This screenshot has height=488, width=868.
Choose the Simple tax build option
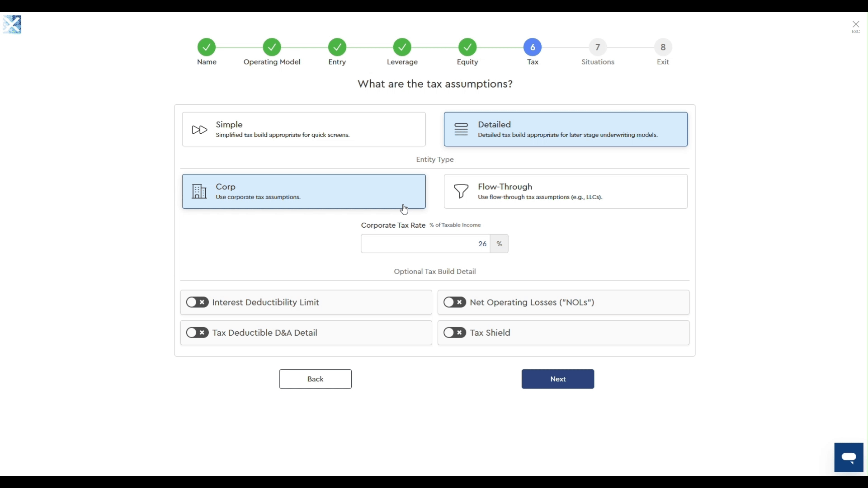[304, 129]
